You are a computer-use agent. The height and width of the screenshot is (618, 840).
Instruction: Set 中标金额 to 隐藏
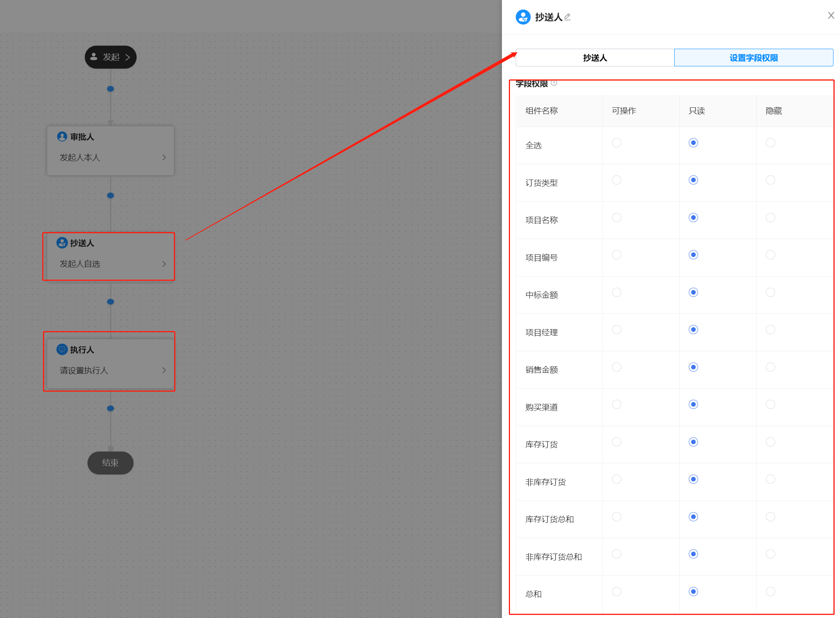click(771, 292)
